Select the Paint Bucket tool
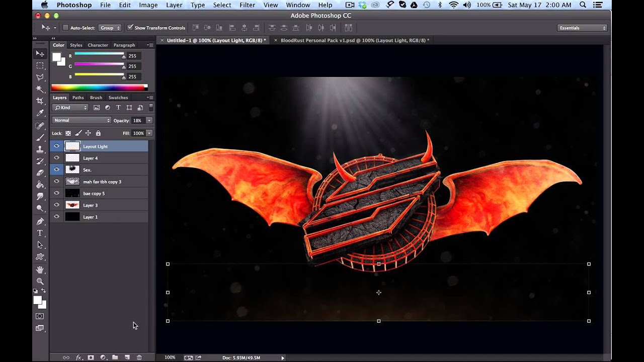The width and height of the screenshot is (644, 362). [x=40, y=185]
